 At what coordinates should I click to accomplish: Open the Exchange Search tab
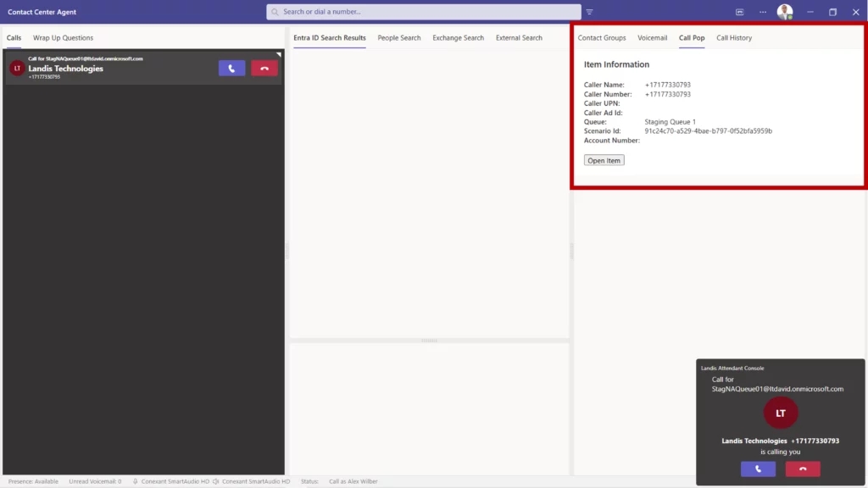click(458, 38)
